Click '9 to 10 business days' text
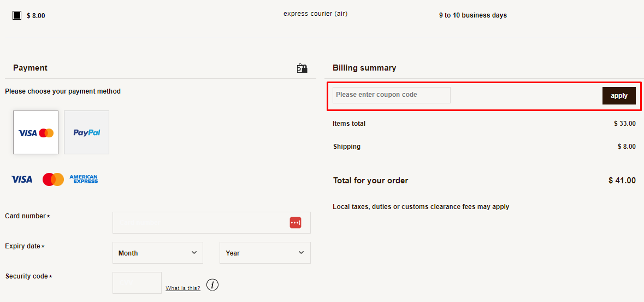644x302 pixels. pyautogui.click(x=472, y=16)
